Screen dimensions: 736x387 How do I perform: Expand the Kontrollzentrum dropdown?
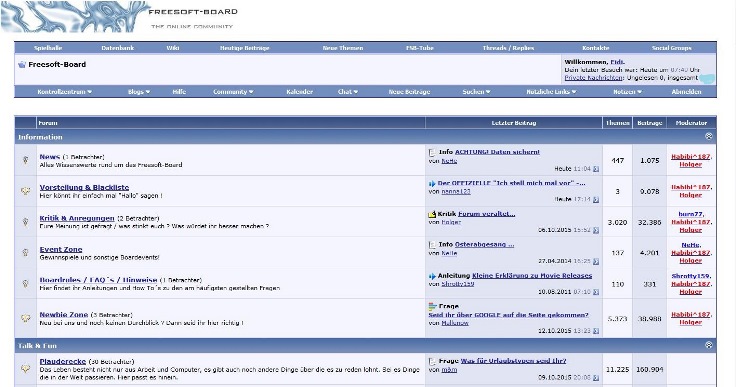click(x=64, y=92)
